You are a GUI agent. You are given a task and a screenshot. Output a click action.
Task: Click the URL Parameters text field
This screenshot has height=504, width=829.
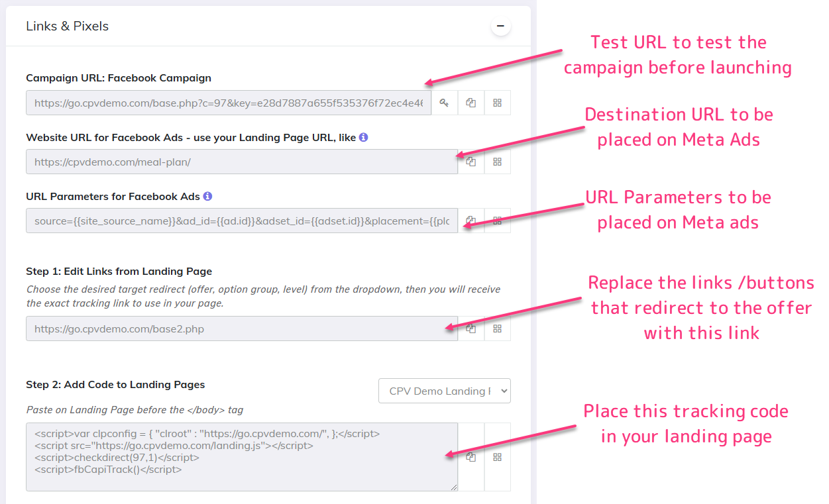coord(242,221)
